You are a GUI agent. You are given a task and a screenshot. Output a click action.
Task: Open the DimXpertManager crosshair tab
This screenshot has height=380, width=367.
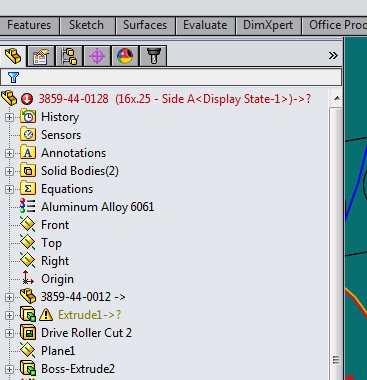click(x=97, y=56)
